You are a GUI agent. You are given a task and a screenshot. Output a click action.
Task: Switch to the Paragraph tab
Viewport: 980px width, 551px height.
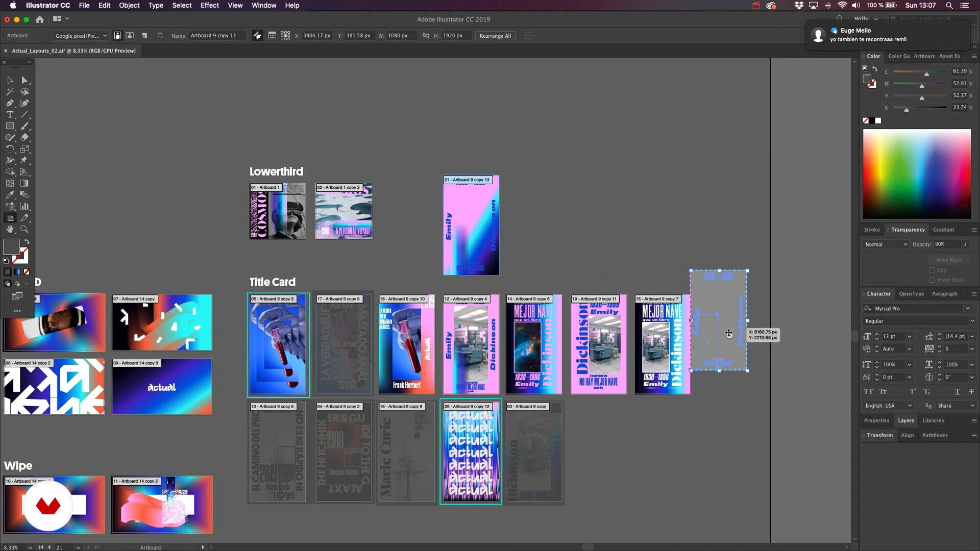click(x=944, y=294)
